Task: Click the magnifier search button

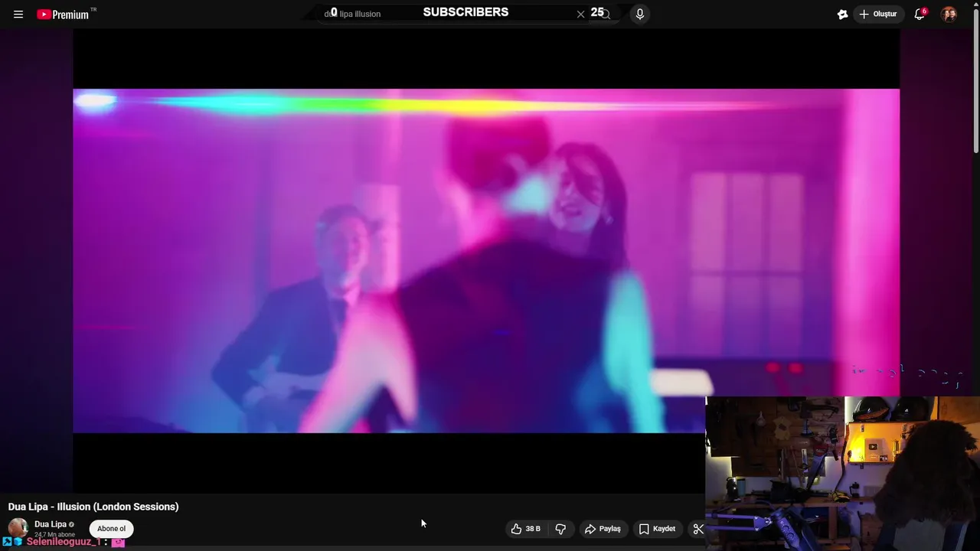Action: click(x=605, y=14)
